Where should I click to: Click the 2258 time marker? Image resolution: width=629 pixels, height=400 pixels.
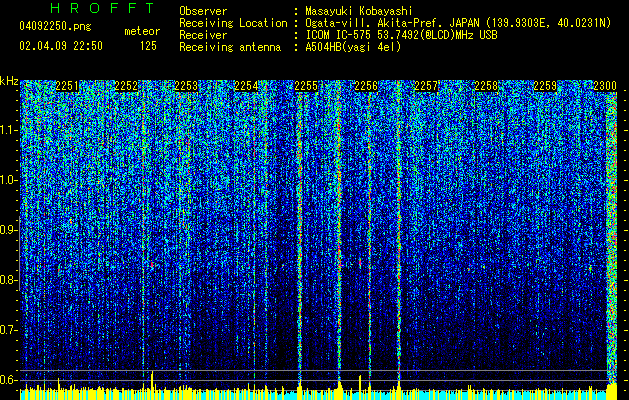pyautogui.click(x=486, y=86)
